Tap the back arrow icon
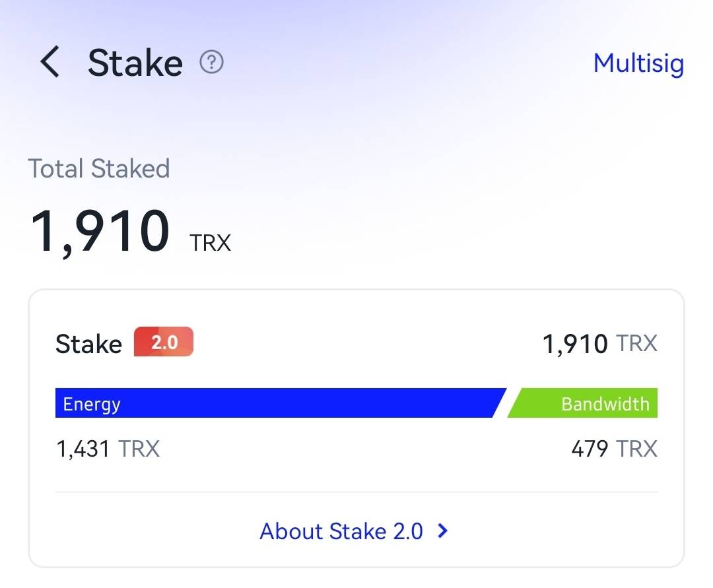Viewport: 713px width, 588px height. (50, 62)
